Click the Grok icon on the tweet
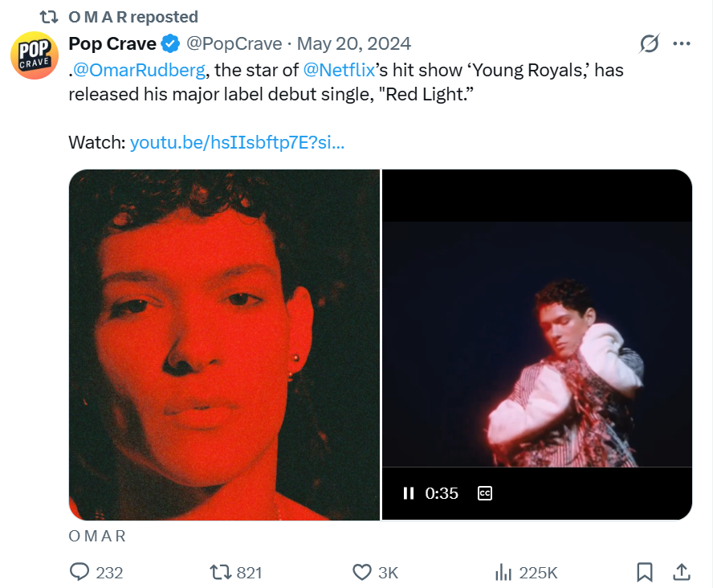The width and height of the screenshot is (713, 588). click(x=648, y=43)
